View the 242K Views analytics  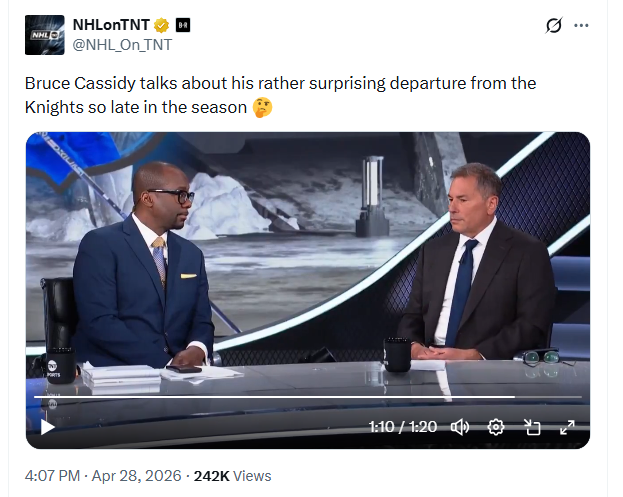point(232,476)
